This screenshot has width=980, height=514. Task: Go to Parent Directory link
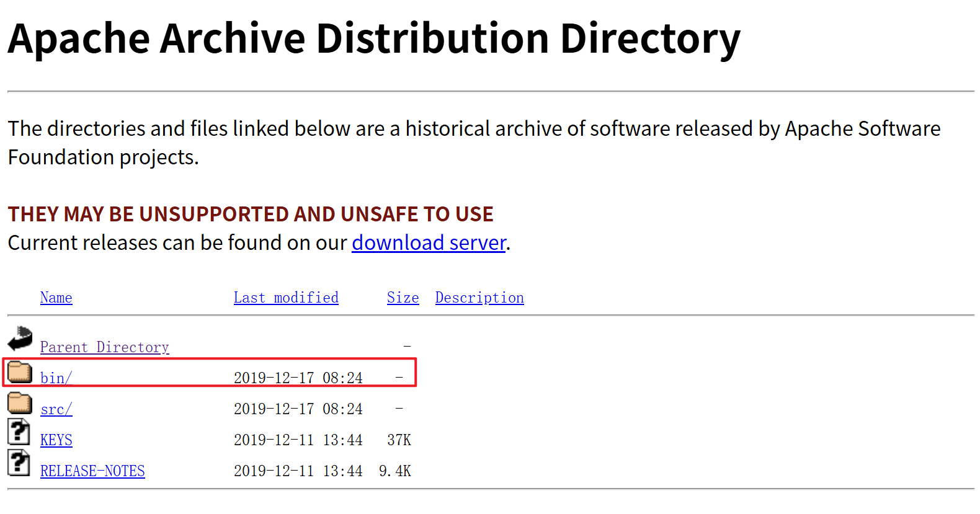point(105,347)
